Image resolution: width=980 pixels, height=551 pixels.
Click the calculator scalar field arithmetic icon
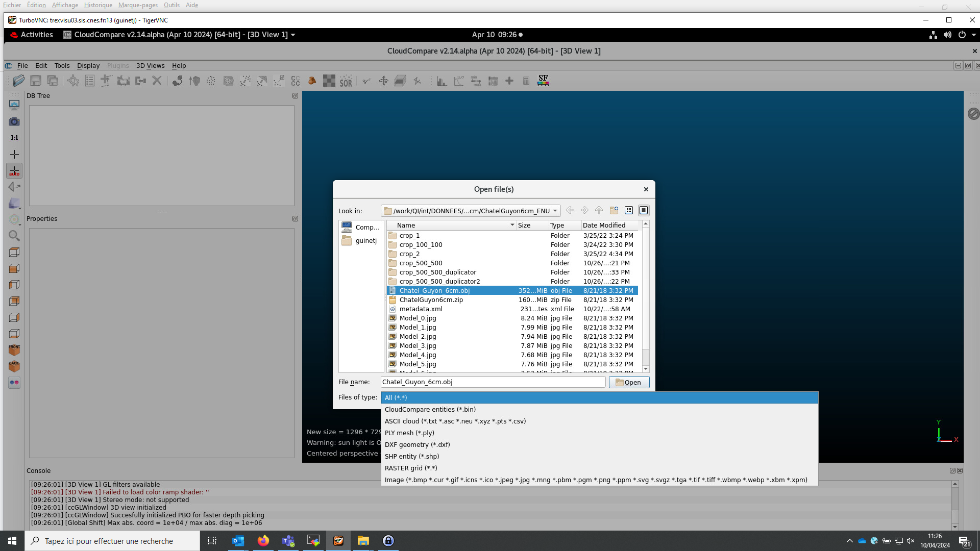point(526,81)
